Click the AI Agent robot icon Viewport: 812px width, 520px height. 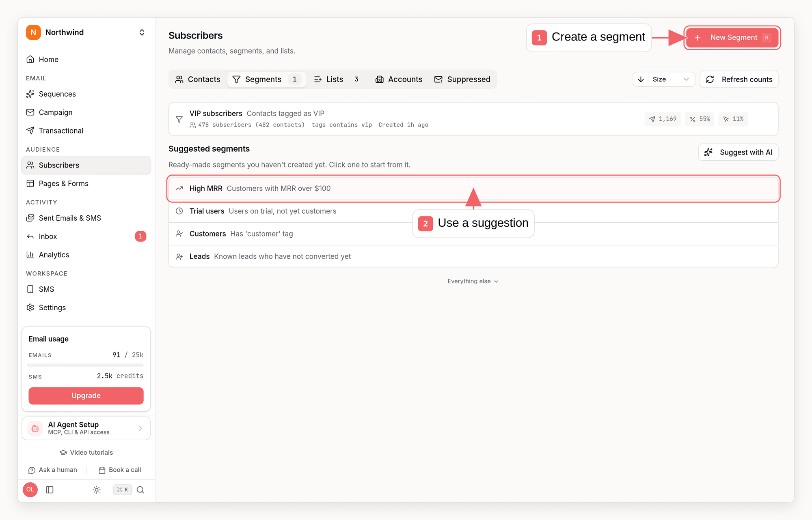(x=35, y=428)
